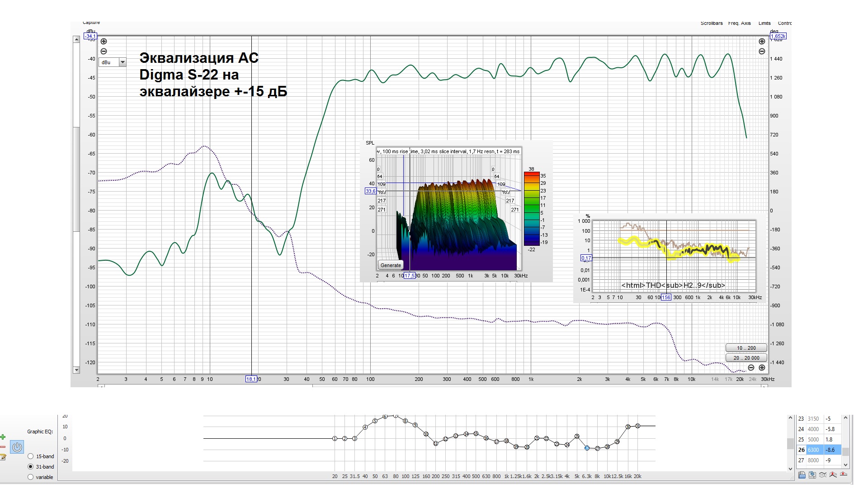This screenshot has height=488, width=868.
Task: Click the green plus add filter icon
Action: [3, 437]
